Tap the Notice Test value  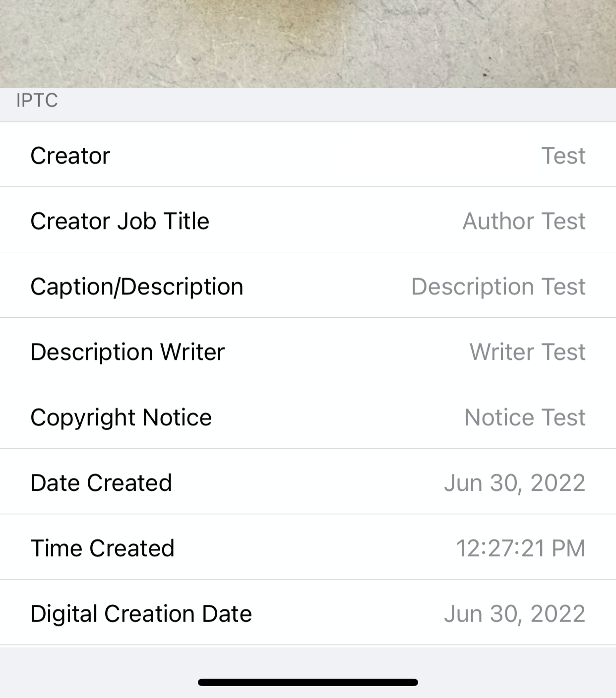pyautogui.click(x=525, y=417)
